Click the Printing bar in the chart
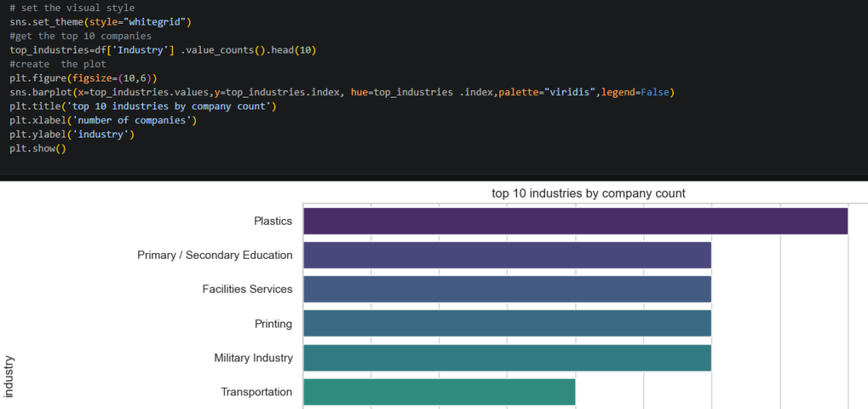This screenshot has width=868, height=409. click(x=507, y=323)
